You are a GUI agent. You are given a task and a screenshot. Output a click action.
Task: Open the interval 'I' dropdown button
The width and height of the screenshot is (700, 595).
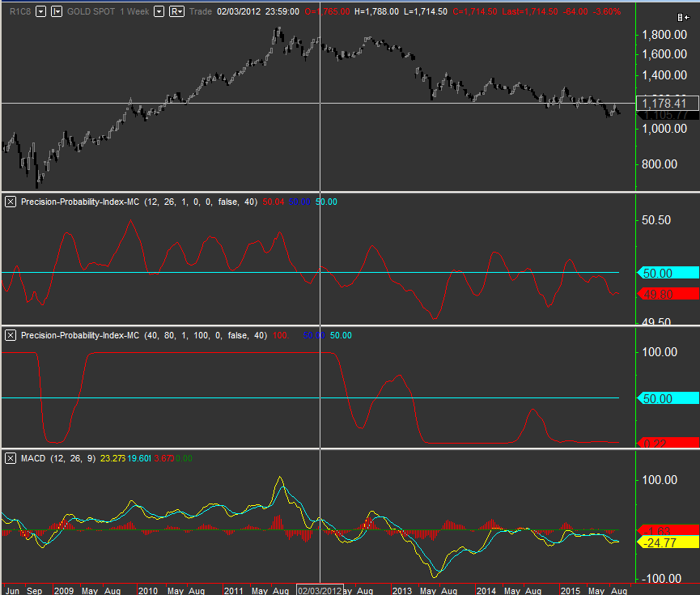click(x=56, y=11)
